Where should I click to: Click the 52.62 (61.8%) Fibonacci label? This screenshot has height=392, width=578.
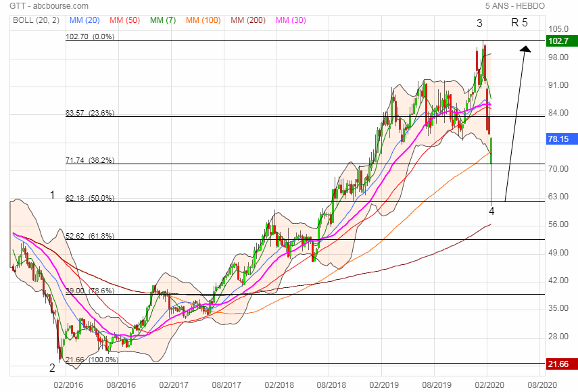click(90, 236)
